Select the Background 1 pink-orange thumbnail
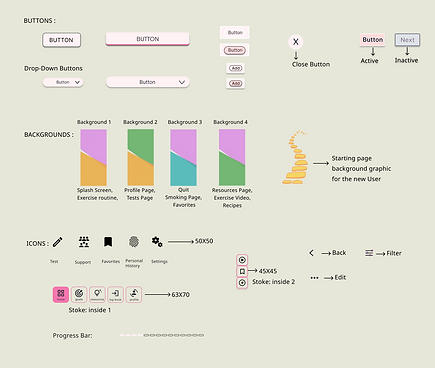The height and width of the screenshot is (368, 435). pos(94,157)
